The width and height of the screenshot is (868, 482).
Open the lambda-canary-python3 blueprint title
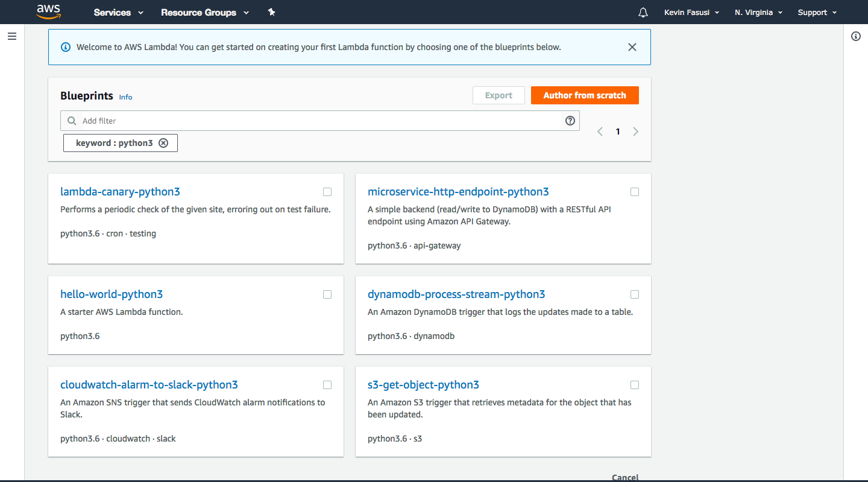pos(120,192)
